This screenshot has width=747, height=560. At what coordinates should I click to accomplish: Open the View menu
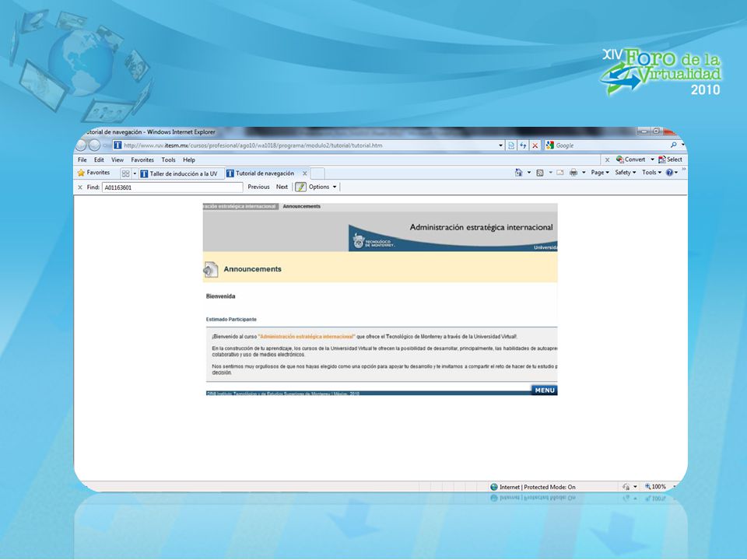(117, 160)
